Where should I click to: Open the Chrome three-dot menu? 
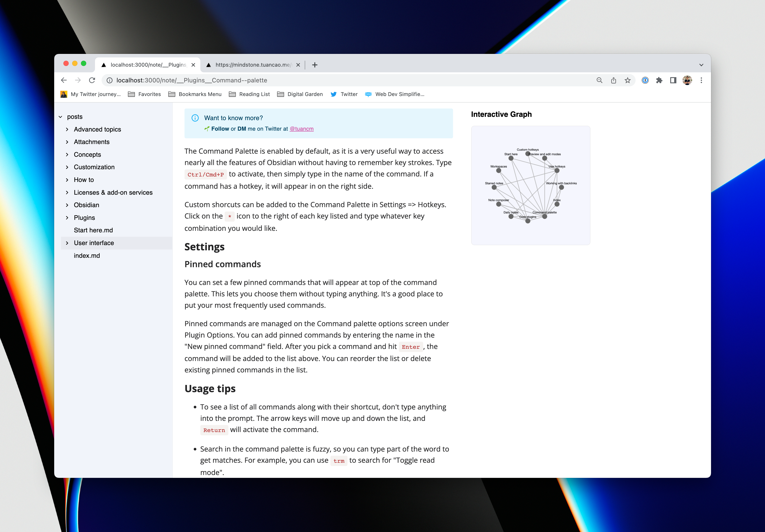pyautogui.click(x=701, y=80)
